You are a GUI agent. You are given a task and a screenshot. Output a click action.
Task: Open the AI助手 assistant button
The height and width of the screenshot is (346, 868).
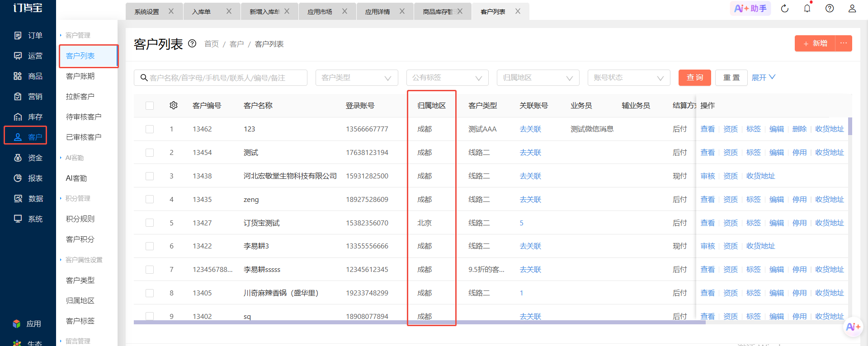point(750,8)
